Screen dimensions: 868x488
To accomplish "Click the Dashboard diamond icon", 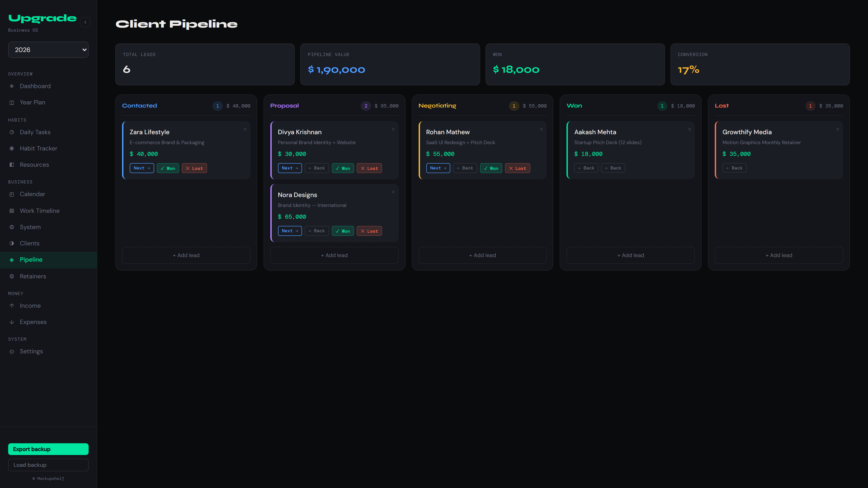I will point(12,86).
